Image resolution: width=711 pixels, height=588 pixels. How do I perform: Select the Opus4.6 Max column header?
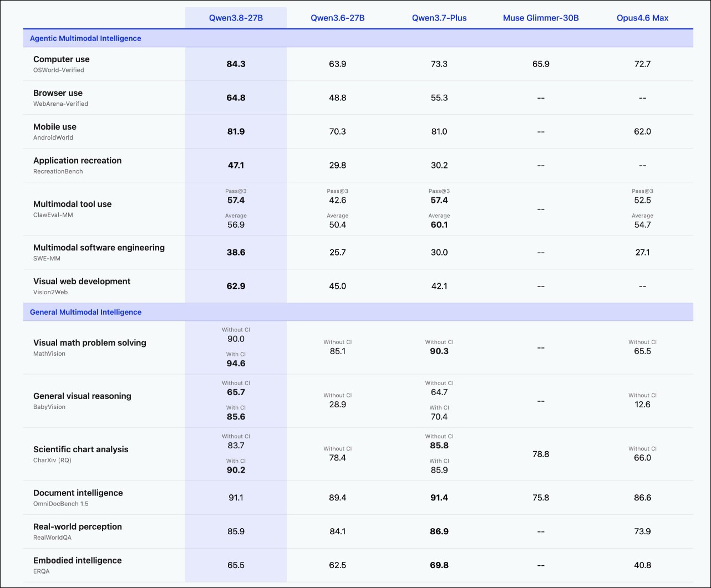(642, 18)
